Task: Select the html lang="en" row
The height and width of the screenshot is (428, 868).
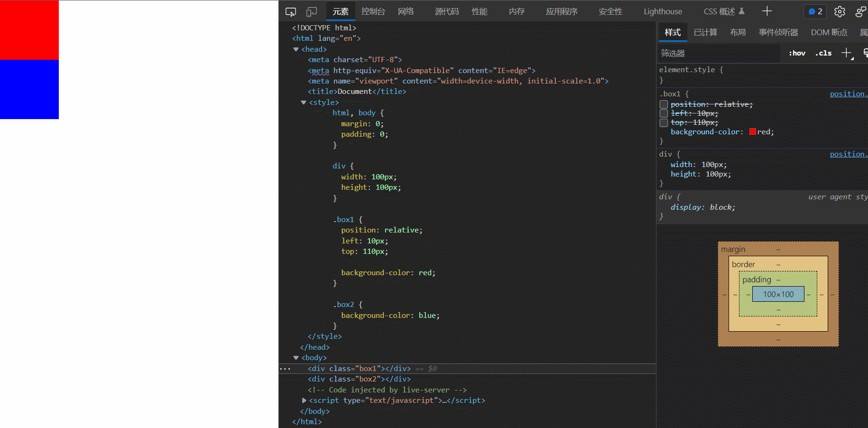Action: click(x=326, y=38)
